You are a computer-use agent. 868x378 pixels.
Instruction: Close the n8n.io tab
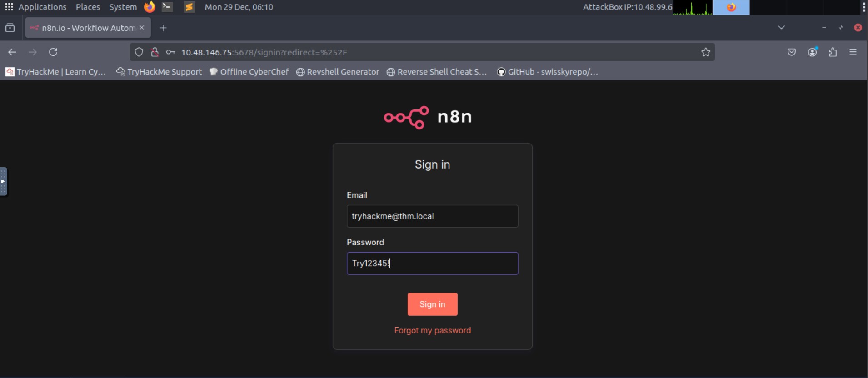(142, 28)
